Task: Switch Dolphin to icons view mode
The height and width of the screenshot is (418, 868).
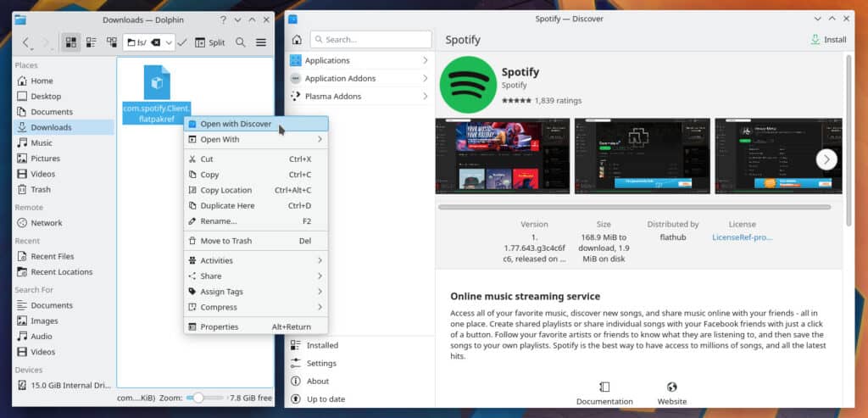Action: click(x=71, y=42)
